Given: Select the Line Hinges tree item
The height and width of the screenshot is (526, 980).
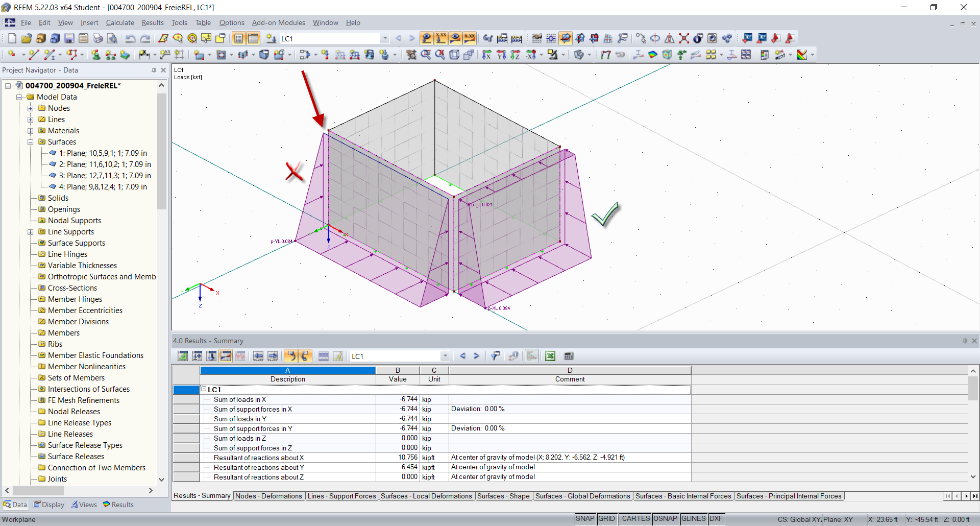Looking at the screenshot, I should click(x=67, y=254).
